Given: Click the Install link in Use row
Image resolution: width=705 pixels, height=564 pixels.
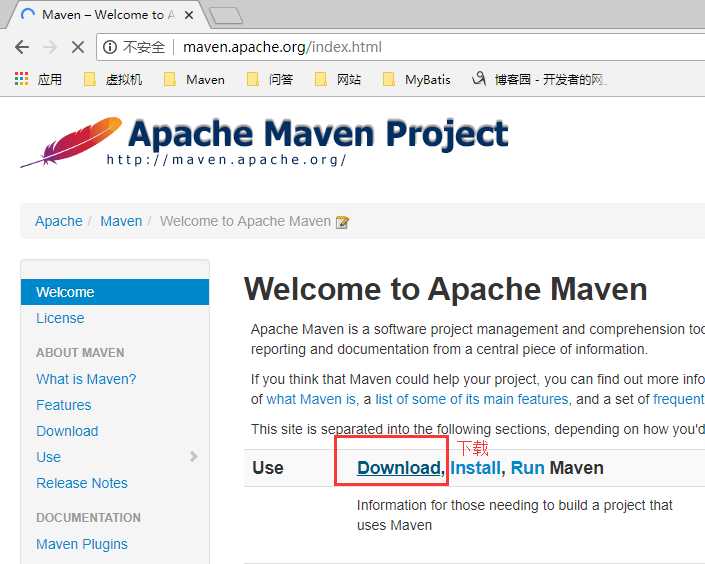Looking at the screenshot, I should 475,468.
